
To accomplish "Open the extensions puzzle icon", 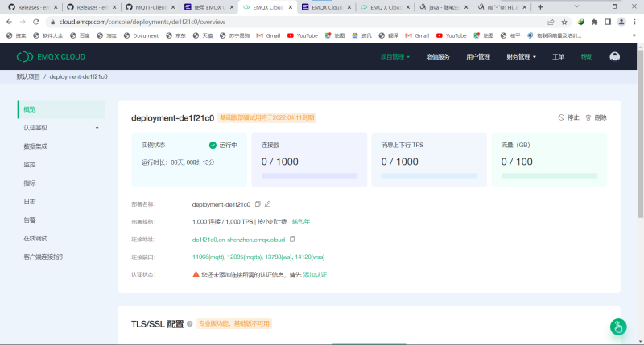I will coord(594,22).
